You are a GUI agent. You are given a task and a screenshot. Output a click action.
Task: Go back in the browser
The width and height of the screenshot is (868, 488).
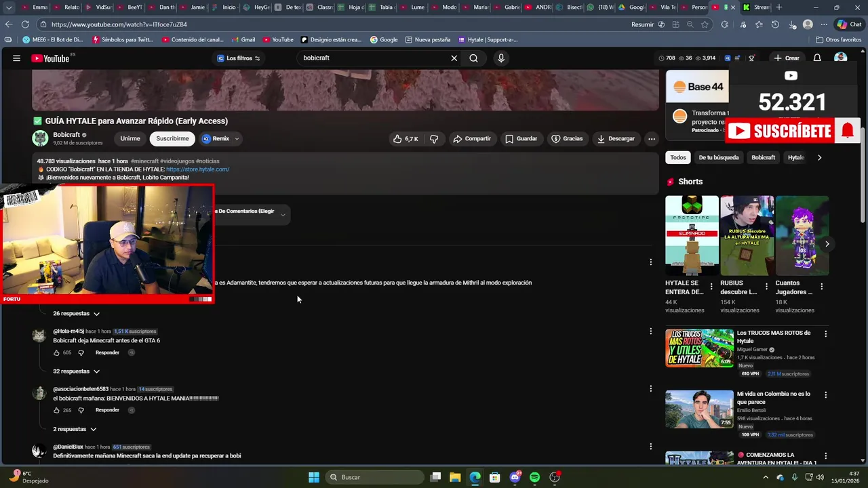(8, 24)
